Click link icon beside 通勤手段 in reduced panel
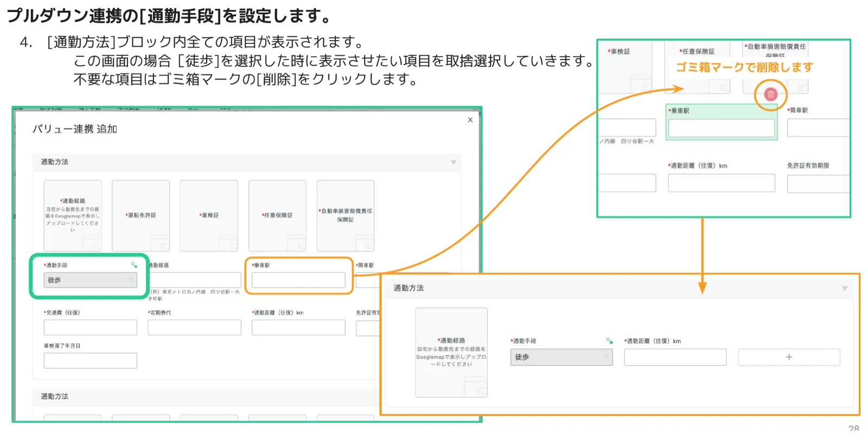 click(609, 341)
